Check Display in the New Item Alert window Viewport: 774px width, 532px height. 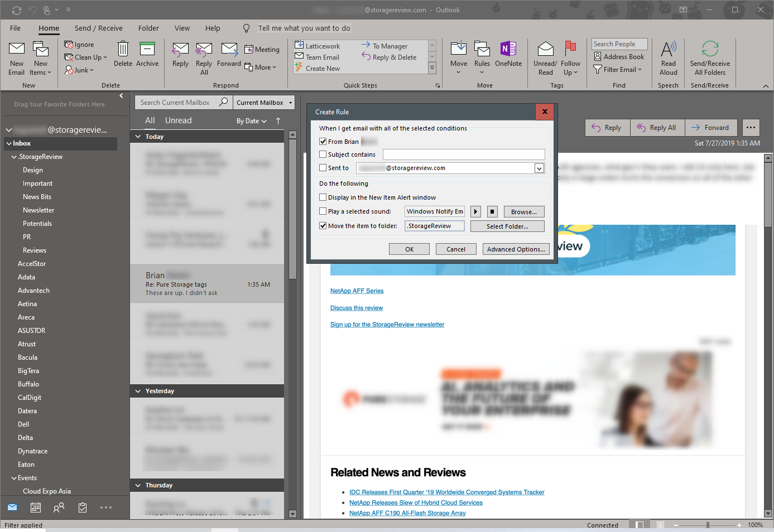click(x=323, y=197)
